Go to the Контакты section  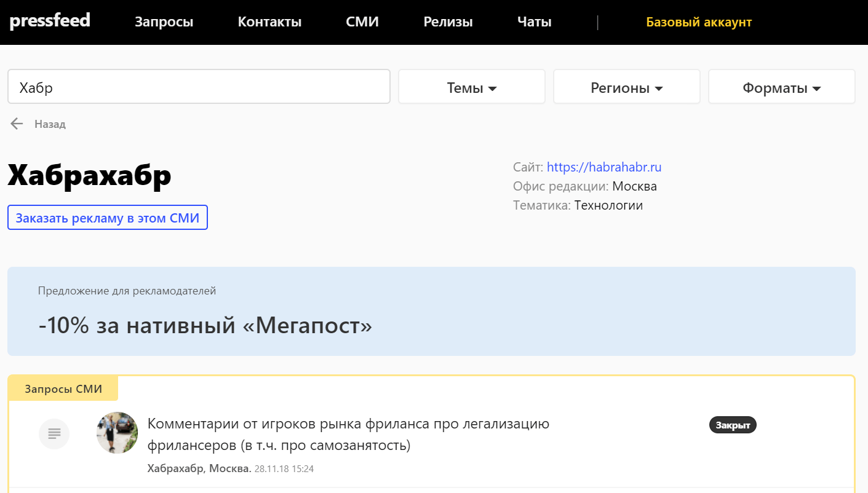(269, 22)
